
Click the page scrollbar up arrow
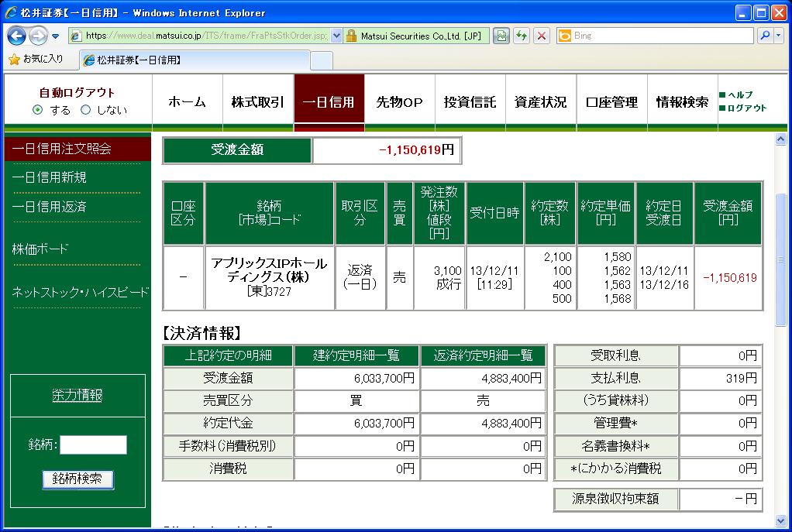[x=780, y=139]
